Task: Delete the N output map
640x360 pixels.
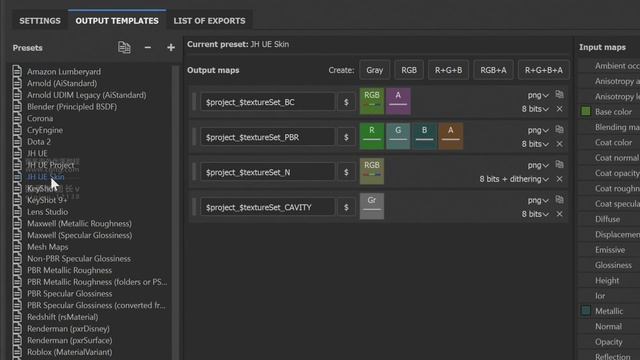Action: (560, 179)
